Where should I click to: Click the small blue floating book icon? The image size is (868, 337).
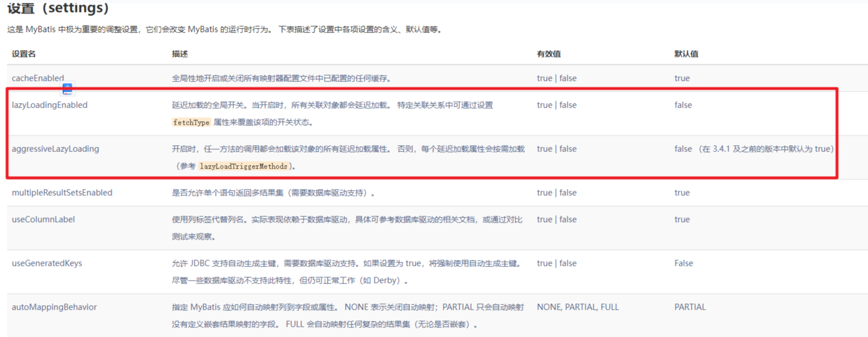point(68,89)
